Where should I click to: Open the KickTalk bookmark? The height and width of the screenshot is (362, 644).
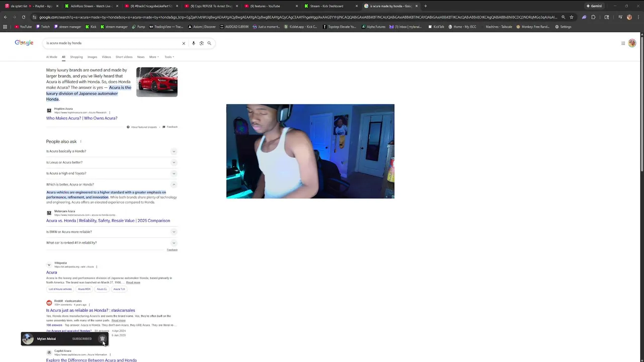click(x=436, y=27)
